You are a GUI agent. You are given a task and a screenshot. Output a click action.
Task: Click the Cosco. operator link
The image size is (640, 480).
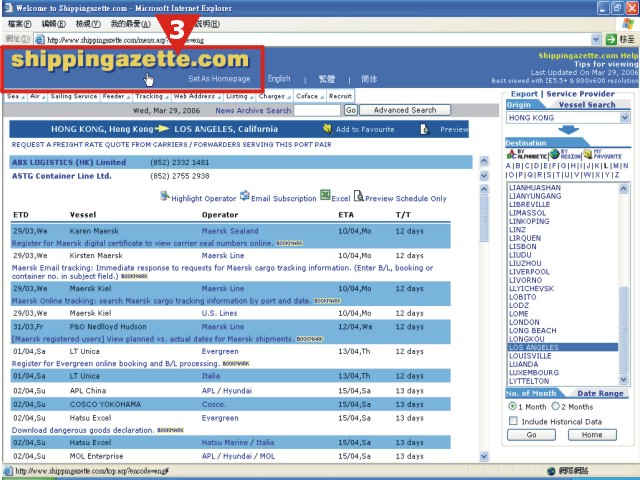(x=214, y=404)
